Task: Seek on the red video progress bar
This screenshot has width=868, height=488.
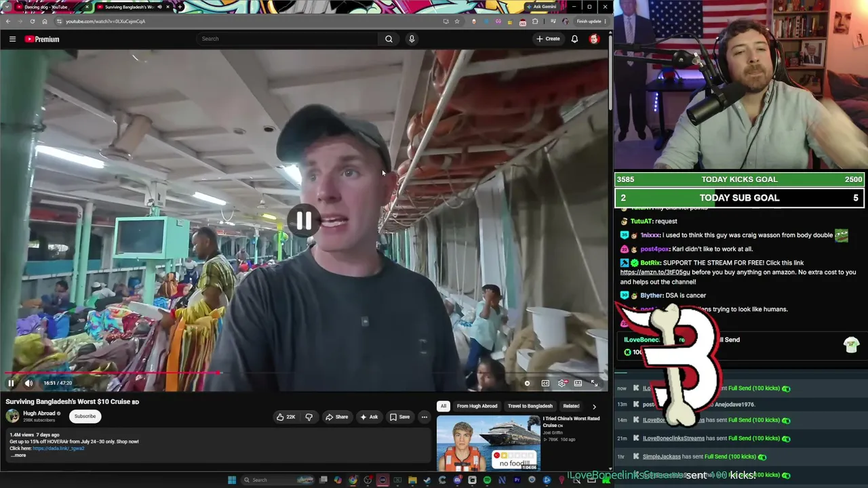Action: pyautogui.click(x=304, y=373)
